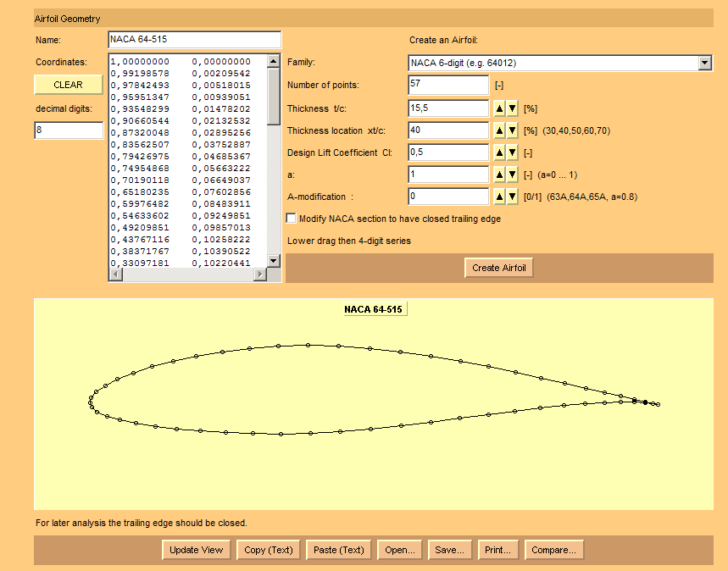This screenshot has width=728, height=571.
Task: Click the Number of points field
Action: pos(447,85)
